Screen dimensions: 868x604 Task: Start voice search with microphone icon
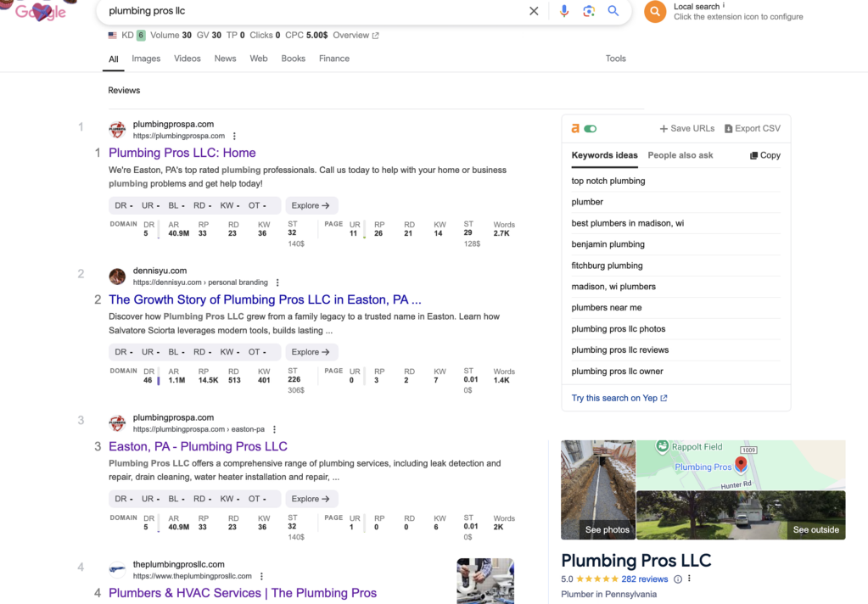point(563,11)
